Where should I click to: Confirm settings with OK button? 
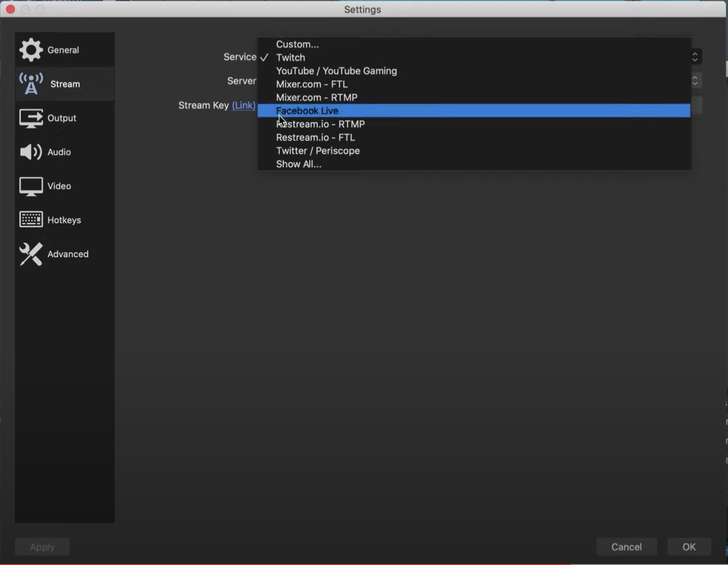(x=689, y=547)
